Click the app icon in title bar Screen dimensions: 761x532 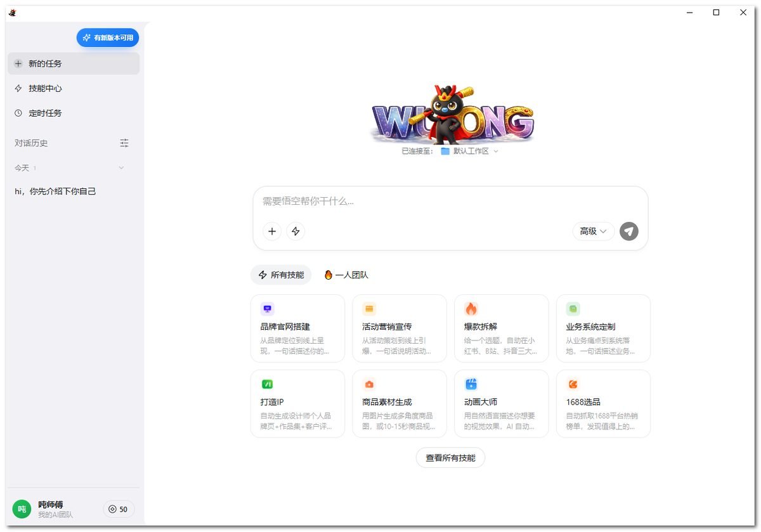click(13, 13)
